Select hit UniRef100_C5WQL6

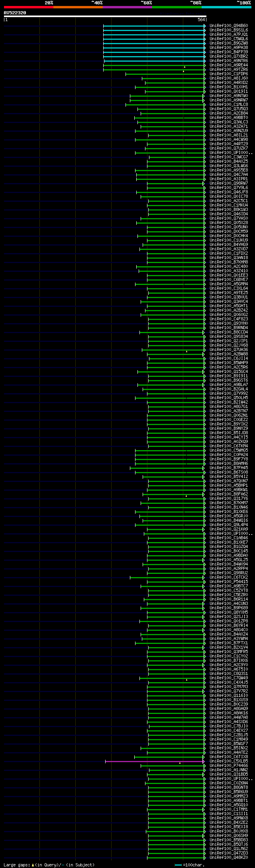(x=229, y=39)
